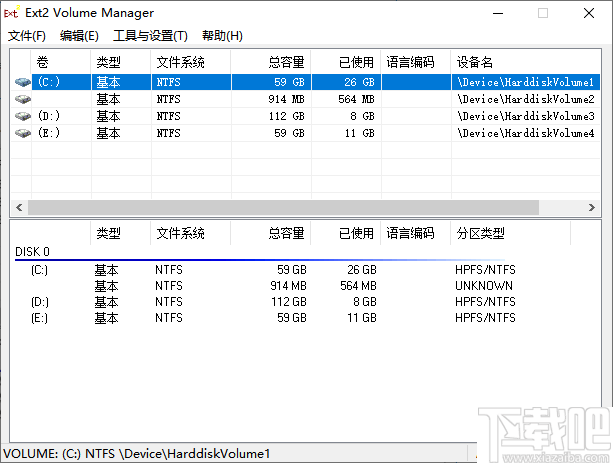Viewport: 613px width, 463px height.
Task: Click the 8 GB used cell in top list
Action: [362, 116]
